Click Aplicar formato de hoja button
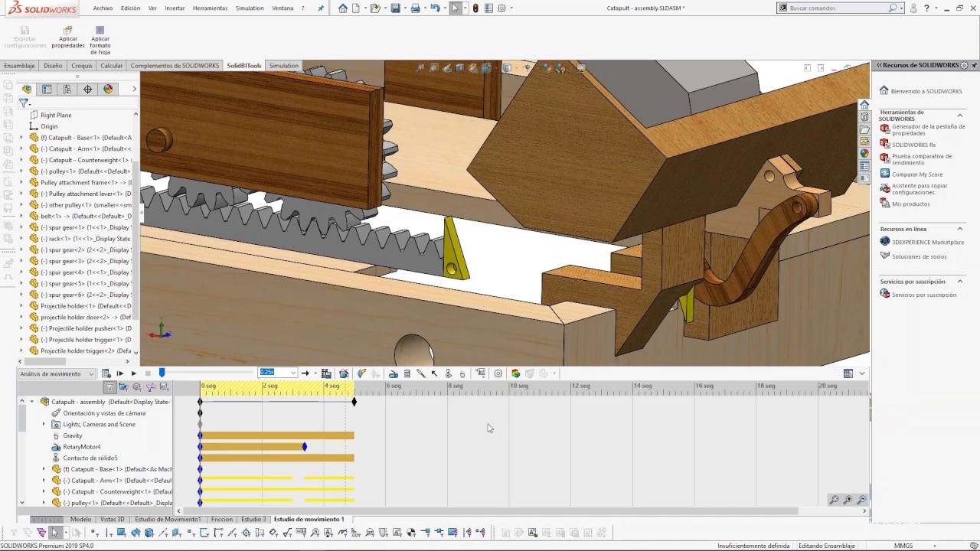This screenshot has width=980, height=551. coord(100,41)
